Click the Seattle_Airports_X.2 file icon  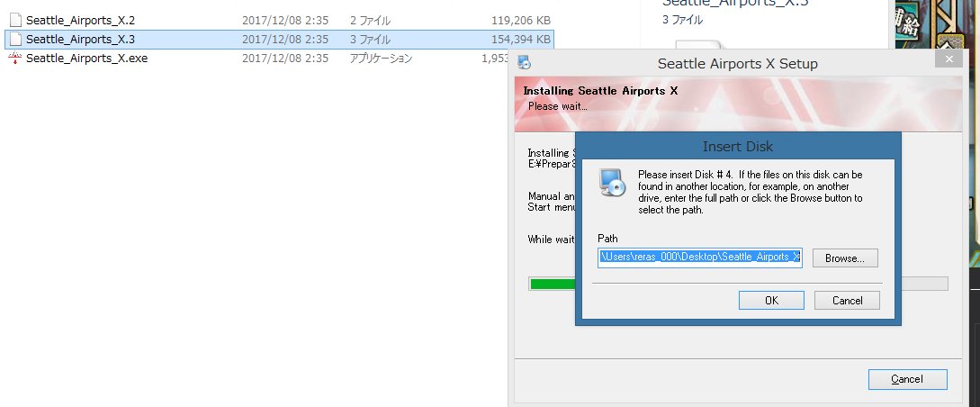(x=15, y=21)
